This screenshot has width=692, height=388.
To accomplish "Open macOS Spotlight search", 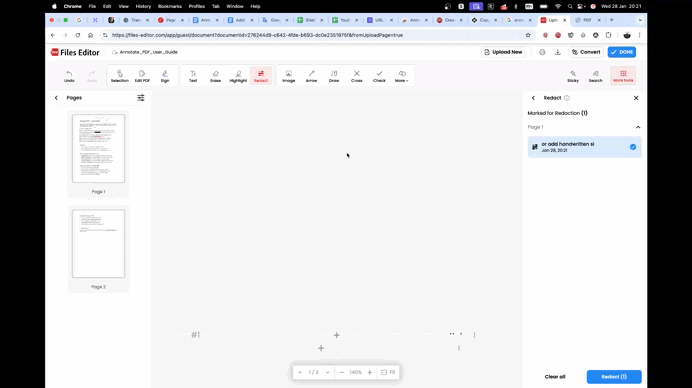I will pyautogui.click(x=570, y=6).
